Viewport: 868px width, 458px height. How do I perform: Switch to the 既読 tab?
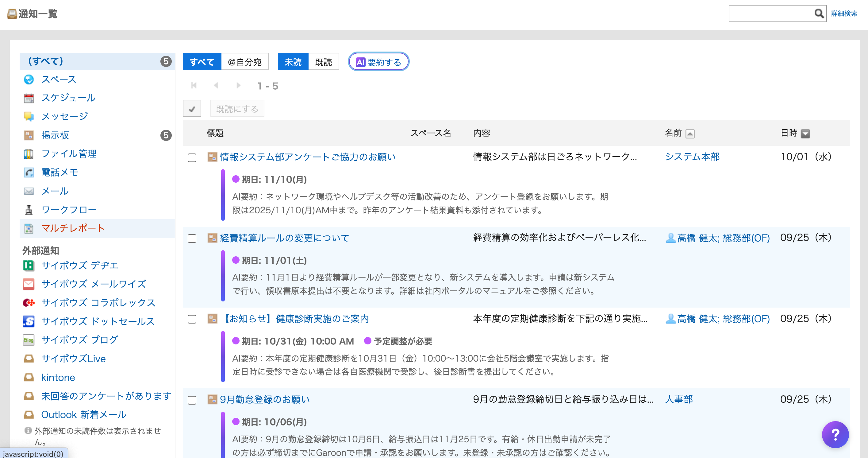[324, 61]
